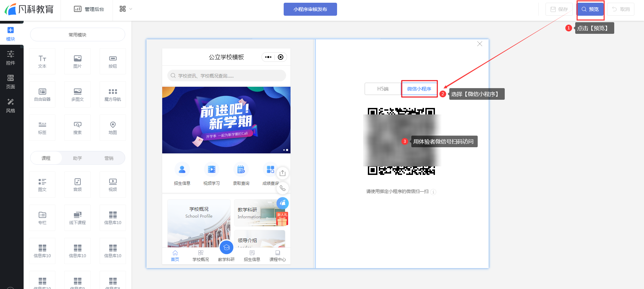Screen dimensions: 644x289
Task: Click the mini program three-dots menu icon
Action: 268,57
